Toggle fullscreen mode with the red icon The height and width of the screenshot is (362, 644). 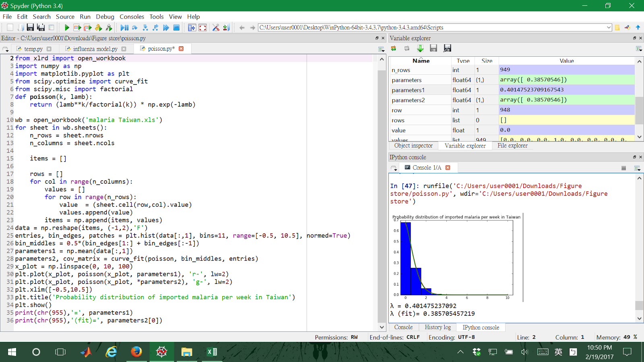point(203,27)
